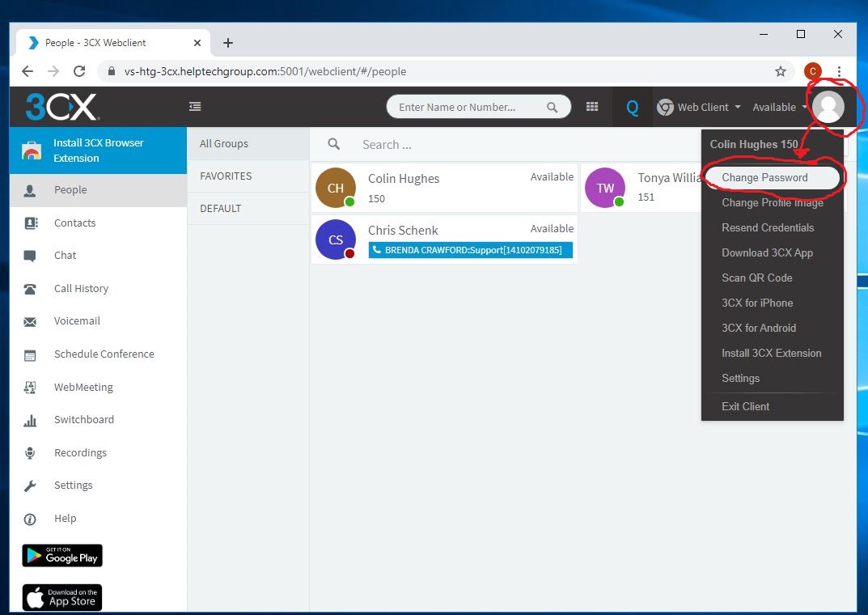
Task: Click Chrome profile C avatar
Action: tap(813, 71)
